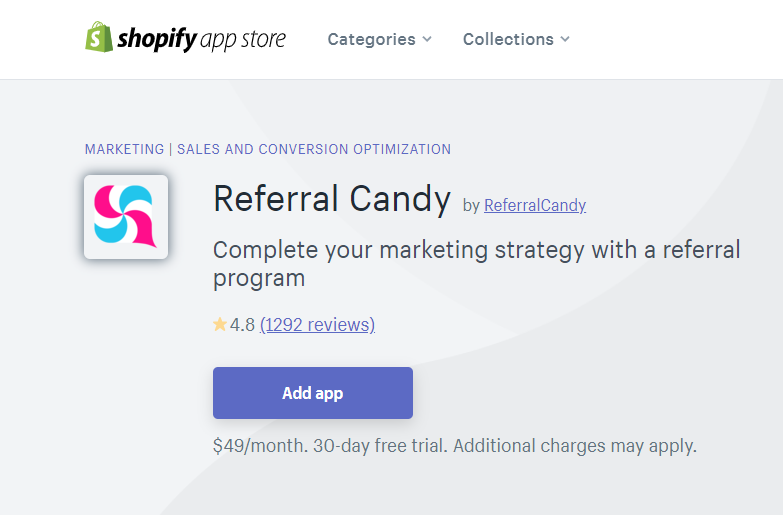Open the 1292 reviews link
This screenshot has height=515, width=783.
coord(318,325)
